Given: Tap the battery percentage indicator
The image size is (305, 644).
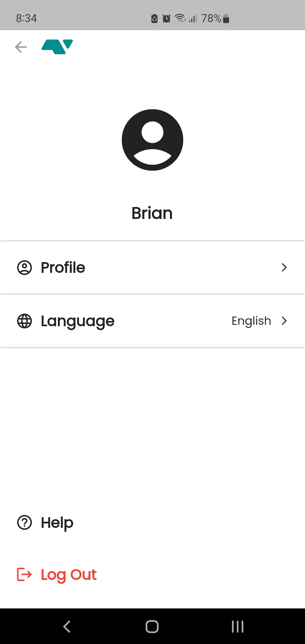Looking at the screenshot, I should point(211,19).
